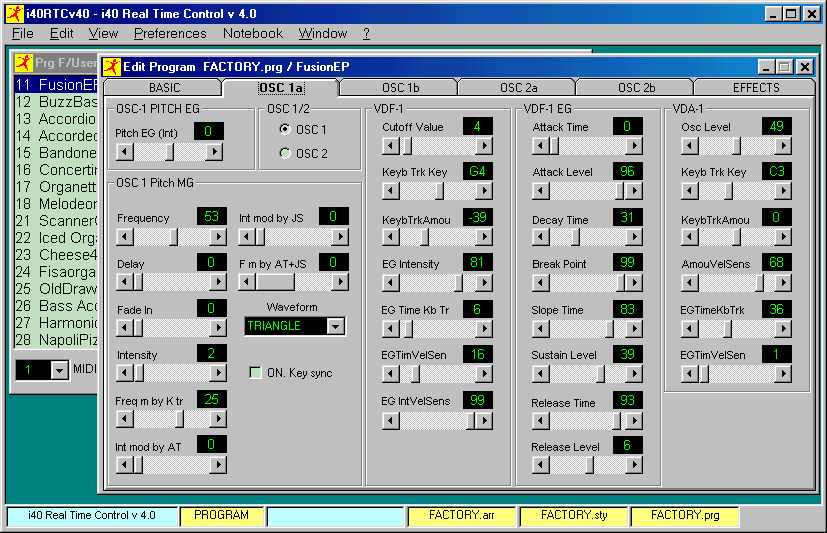The width and height of the screenshot is (827, 533).
Task: Open the Preferences menu
Action: (170, 33)
